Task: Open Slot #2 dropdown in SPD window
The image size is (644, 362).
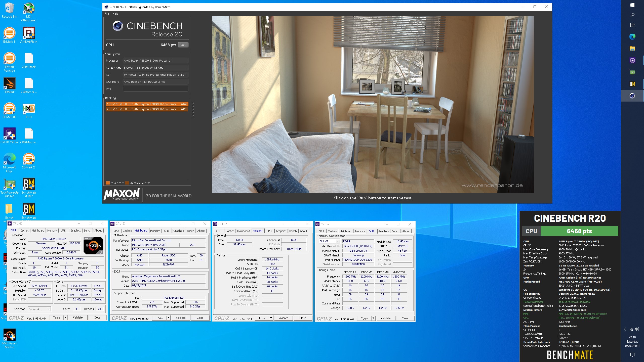Action: (329, 241)
